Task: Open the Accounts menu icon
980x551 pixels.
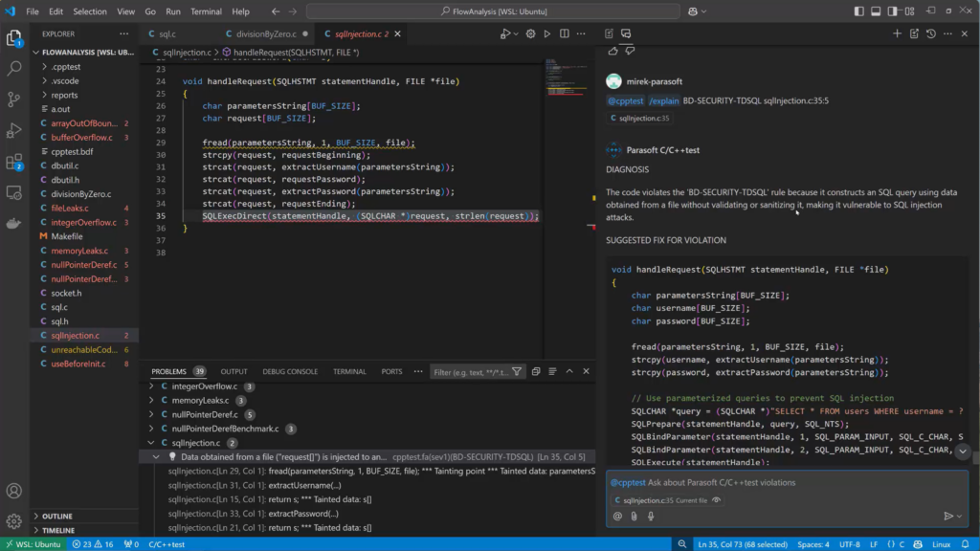Action: [x=13, y=491]
